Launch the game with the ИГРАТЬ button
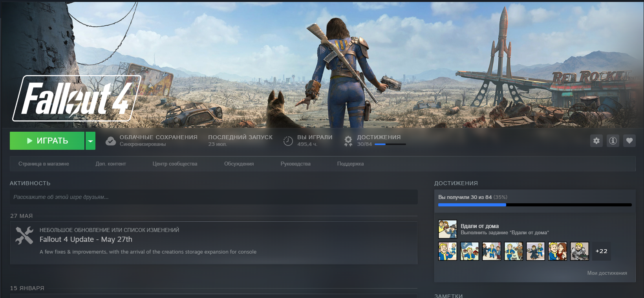Screen dimensions: 644x298 (x=47, y=141)
